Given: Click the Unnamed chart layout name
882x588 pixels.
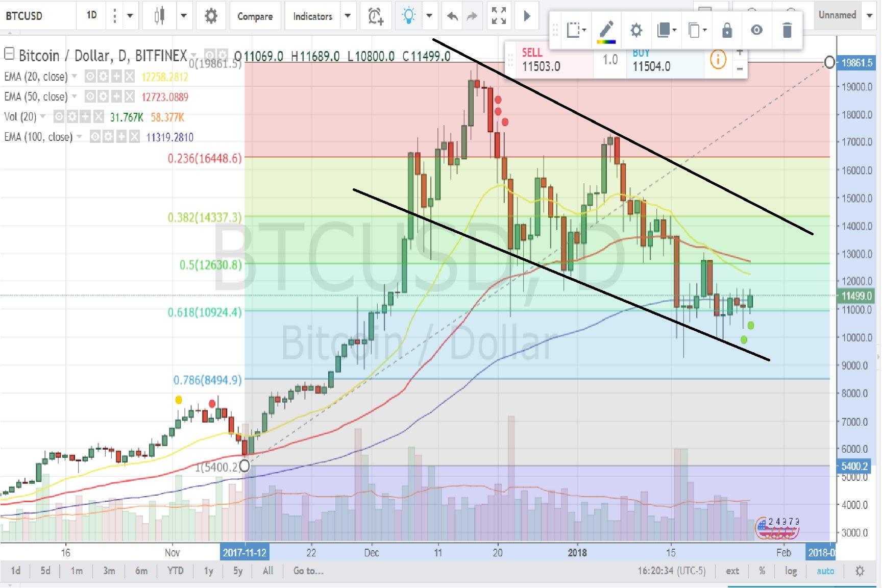Looking at the screenshot, I should tap(837, 15).
